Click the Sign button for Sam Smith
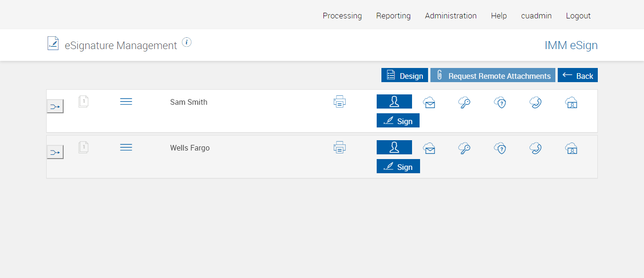Image resolution: width=644 pixels, height=278 pixels. [398, 121]
